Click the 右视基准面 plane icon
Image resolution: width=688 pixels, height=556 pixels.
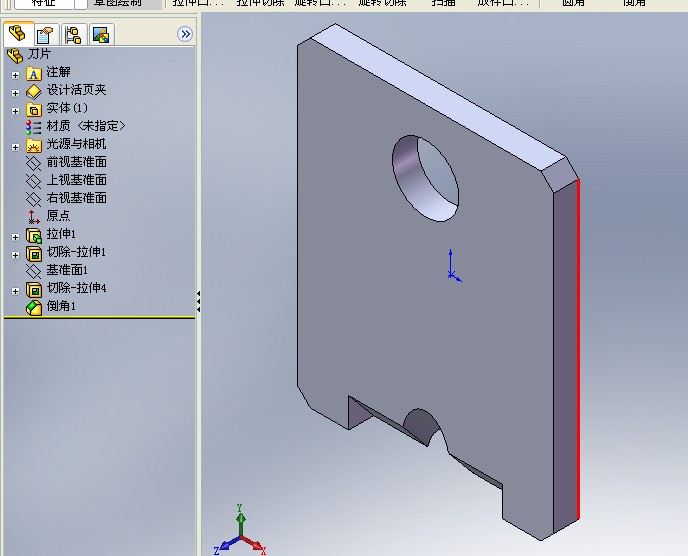(33, 199)
